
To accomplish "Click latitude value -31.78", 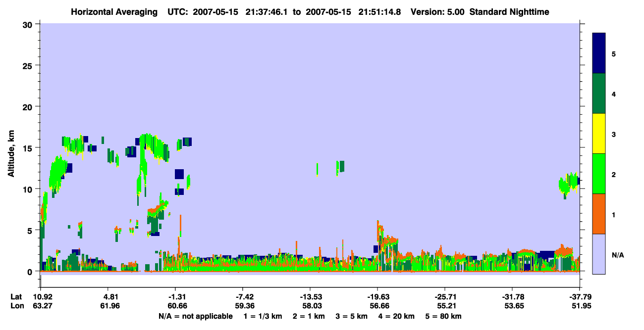I will click(x=512, y=297).
